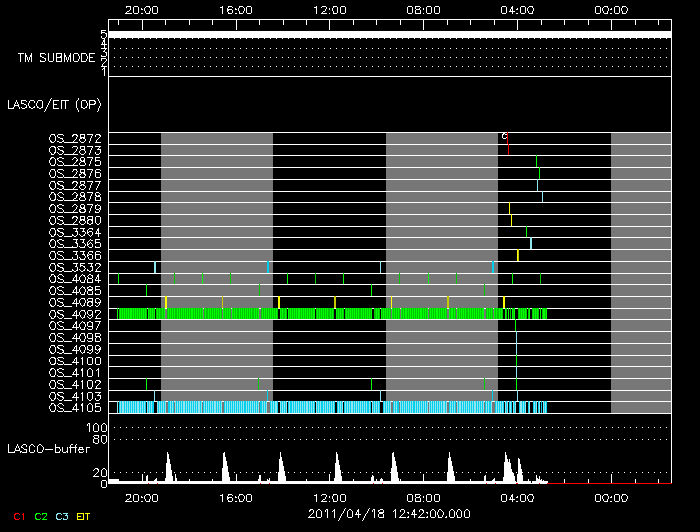Image resolution: width=700 pixels, height=532 pixels.
Task: Click the bottom 12:00 time label
Action: coord(329,498)
